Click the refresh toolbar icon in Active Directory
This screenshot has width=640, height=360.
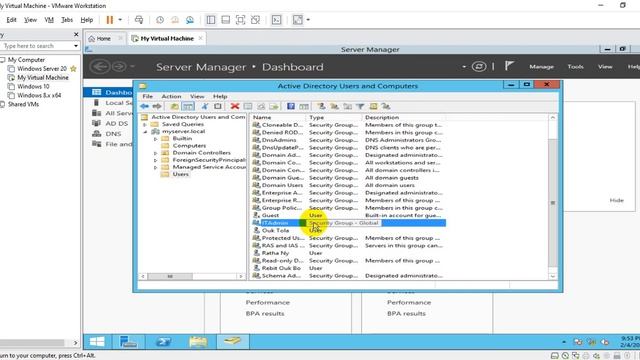click(x=261, y=106)
